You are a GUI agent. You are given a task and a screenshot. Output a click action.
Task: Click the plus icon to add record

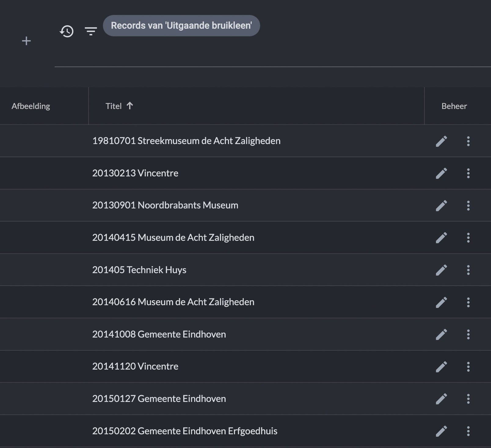27,41
